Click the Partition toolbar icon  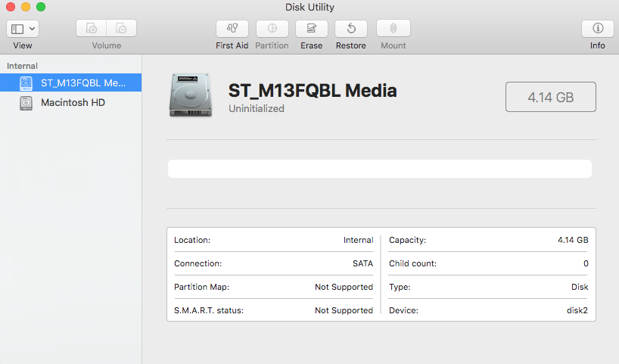click(272, 29)
